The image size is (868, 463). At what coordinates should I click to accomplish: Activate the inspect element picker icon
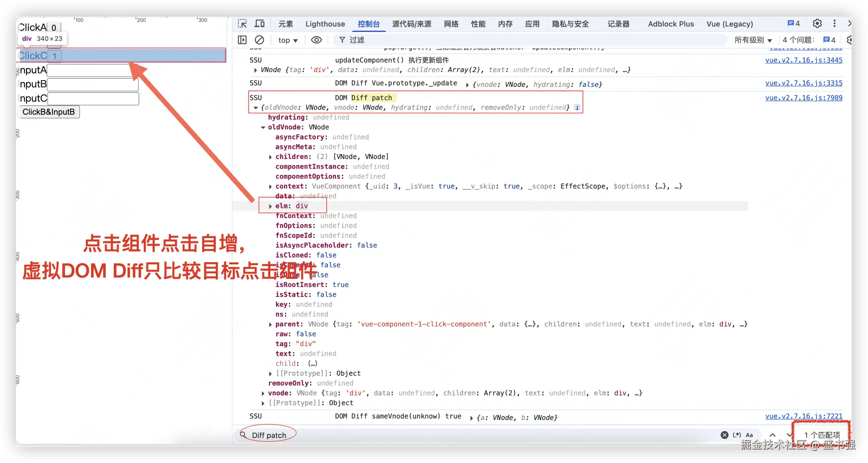tap(242, 24)
